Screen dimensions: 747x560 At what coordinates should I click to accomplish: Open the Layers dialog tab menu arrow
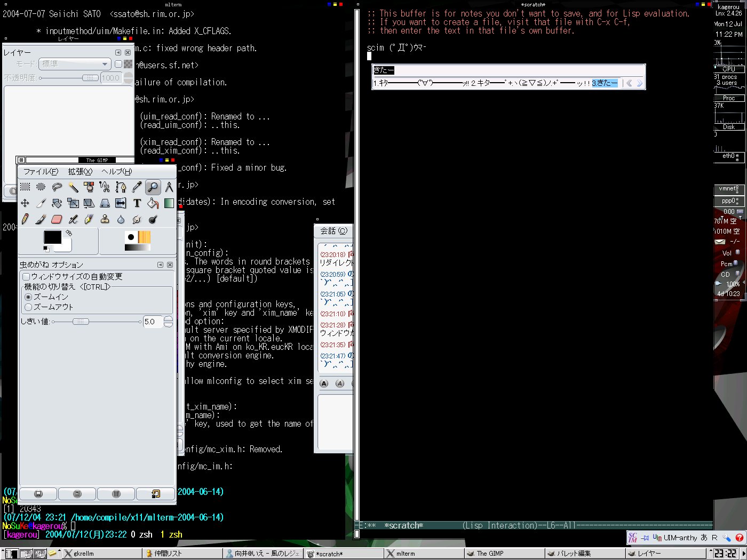click(118, 53)
